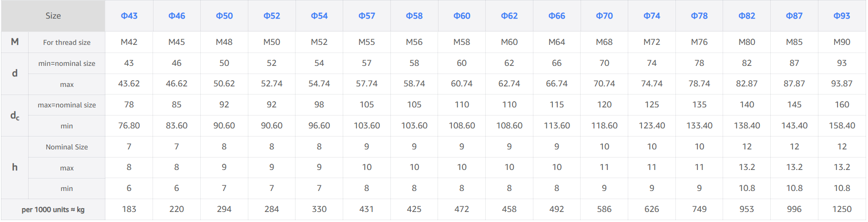Click the M90 thread size cell
Viewport: 868px width, 222px height.
click(x=842, y=42)
